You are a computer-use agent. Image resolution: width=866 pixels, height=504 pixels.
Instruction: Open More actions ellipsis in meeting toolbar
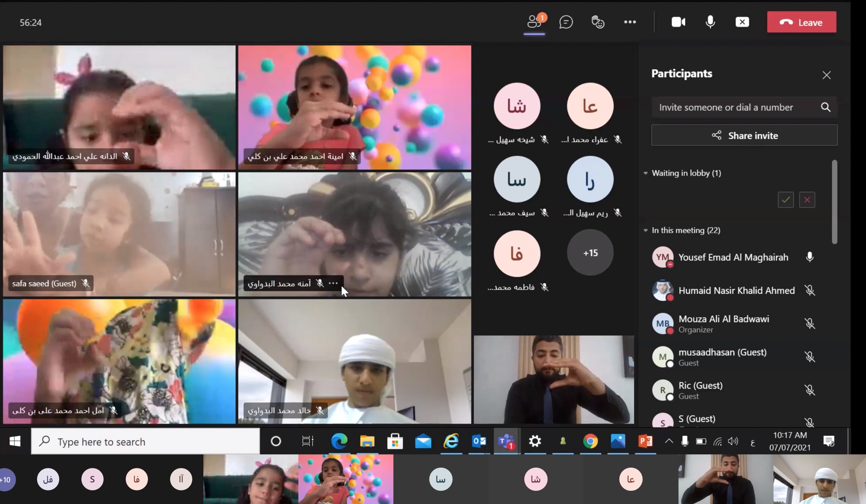click(630, 22)
